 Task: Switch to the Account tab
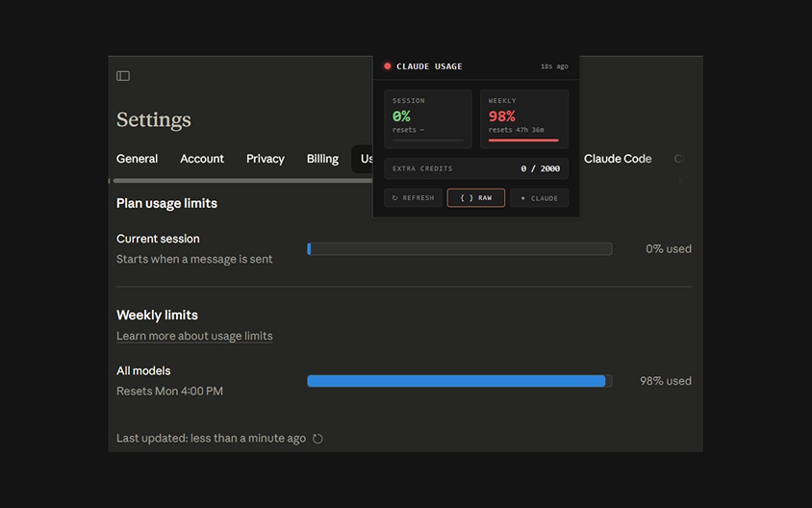coord(202,159)
